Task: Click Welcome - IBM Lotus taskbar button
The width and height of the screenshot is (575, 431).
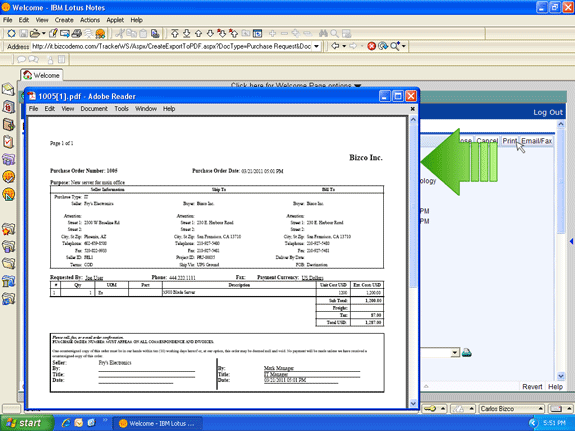Action: (158, 423)
